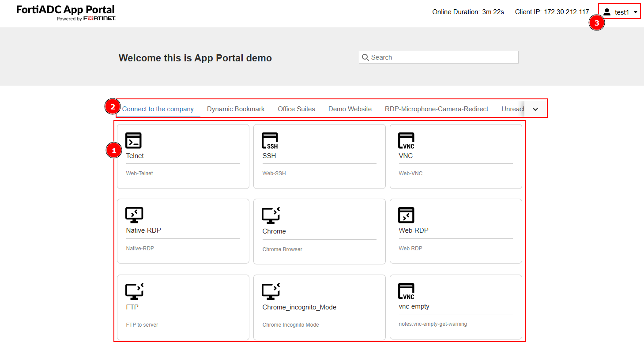Select the Demo Website tab
The width and height of the screenshot is (644, 343).
(350, 109)
